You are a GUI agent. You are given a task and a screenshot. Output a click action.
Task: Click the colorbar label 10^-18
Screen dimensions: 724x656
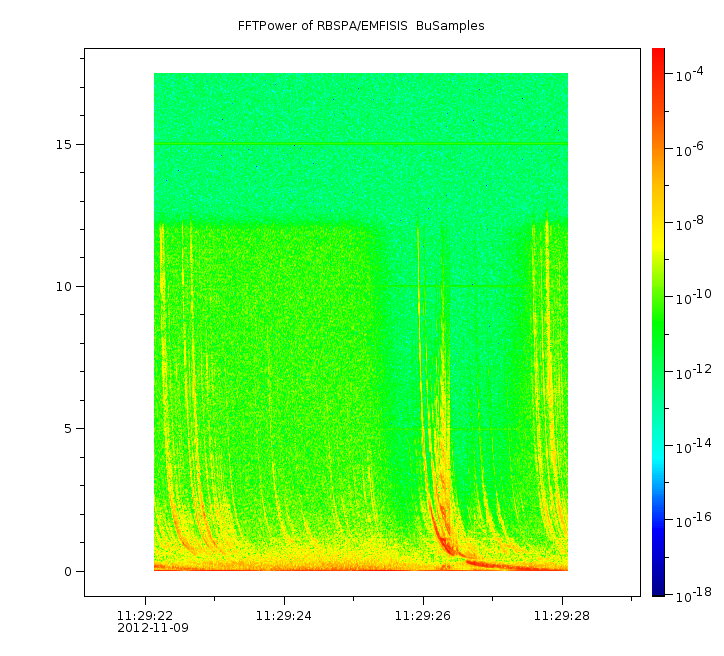pos(694,596)
